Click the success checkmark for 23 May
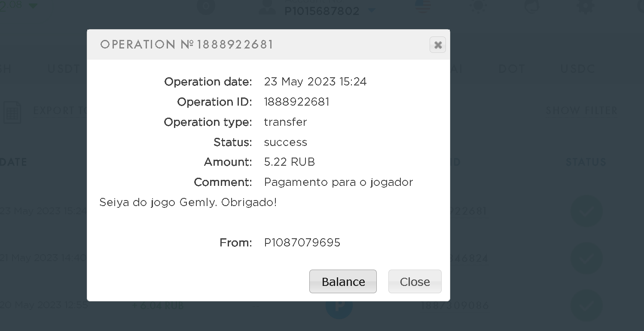Screen dimensions: 644x331 pos(586,211)
